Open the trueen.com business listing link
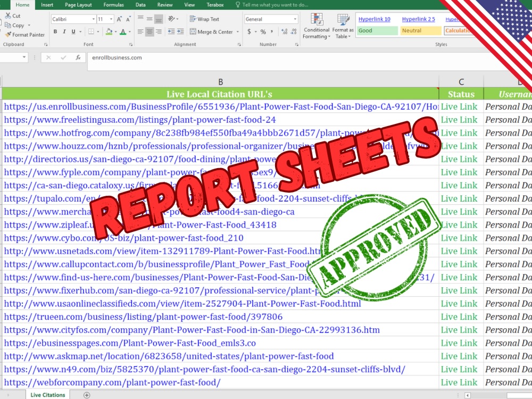The height and width of the screenshot is (399, 532). click(143, 317)
